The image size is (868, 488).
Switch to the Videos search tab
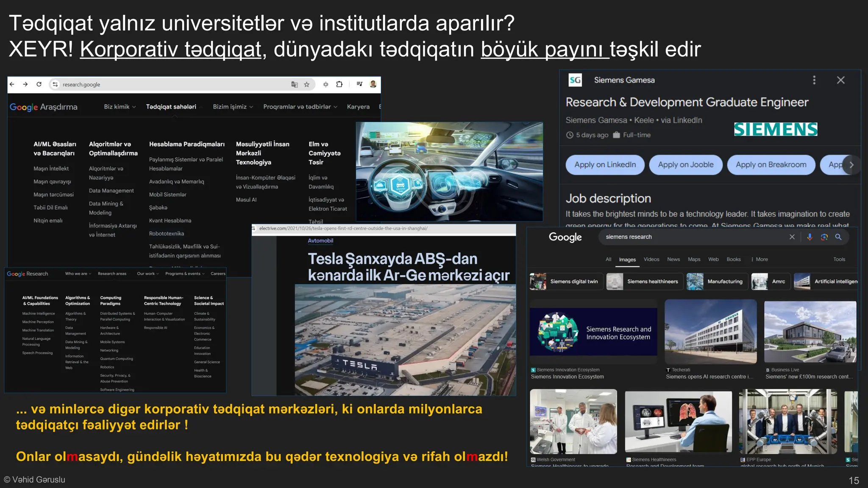[x=651, y=259]
